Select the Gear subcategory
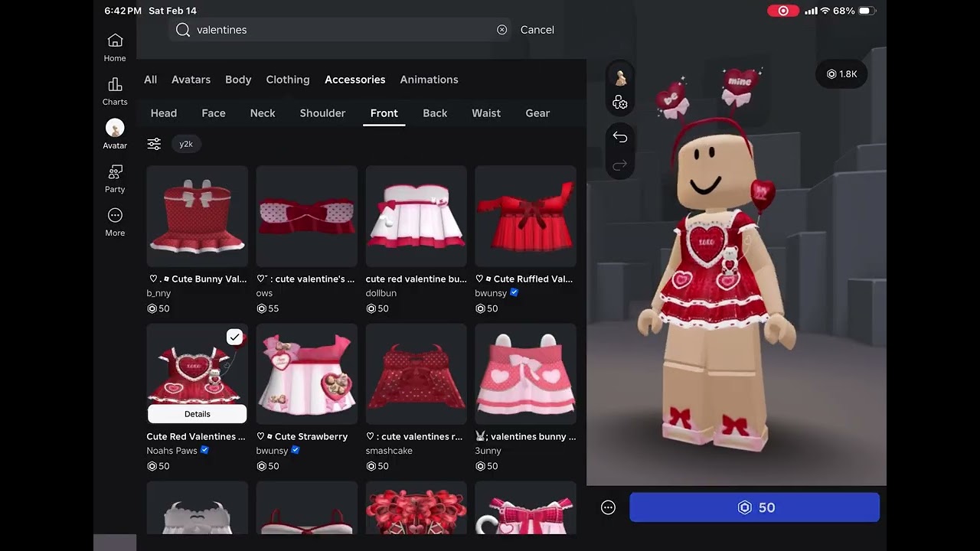 coord(537,113)
